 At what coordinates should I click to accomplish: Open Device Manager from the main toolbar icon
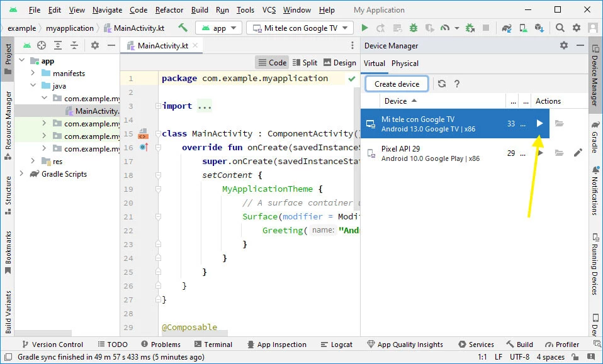coord(523,28)
